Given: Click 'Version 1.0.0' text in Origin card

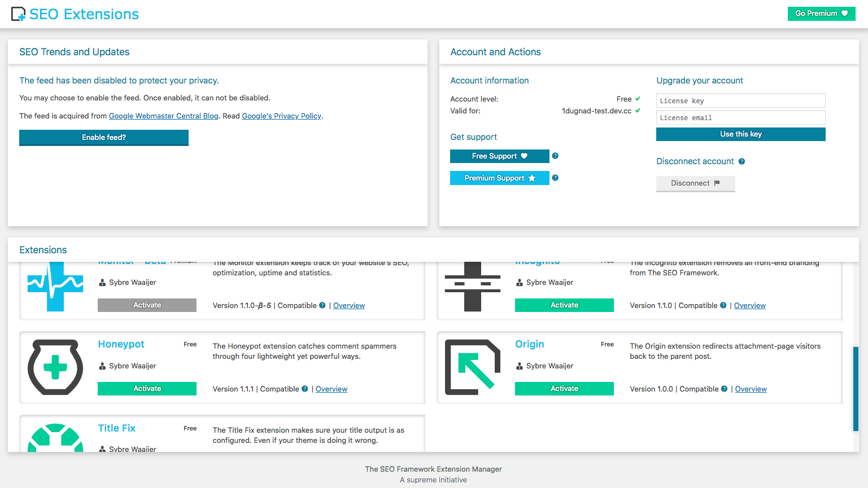Looking at the screenshot, I should click(652, 389).
